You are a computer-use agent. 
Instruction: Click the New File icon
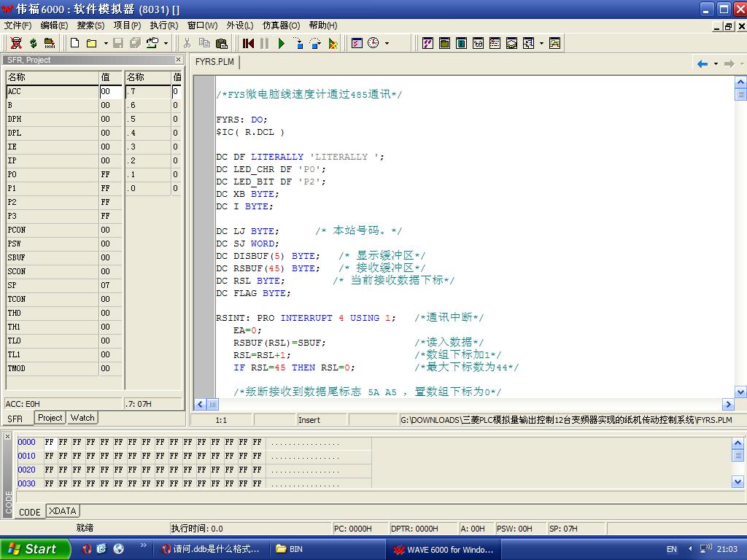[x=74, y=44]
